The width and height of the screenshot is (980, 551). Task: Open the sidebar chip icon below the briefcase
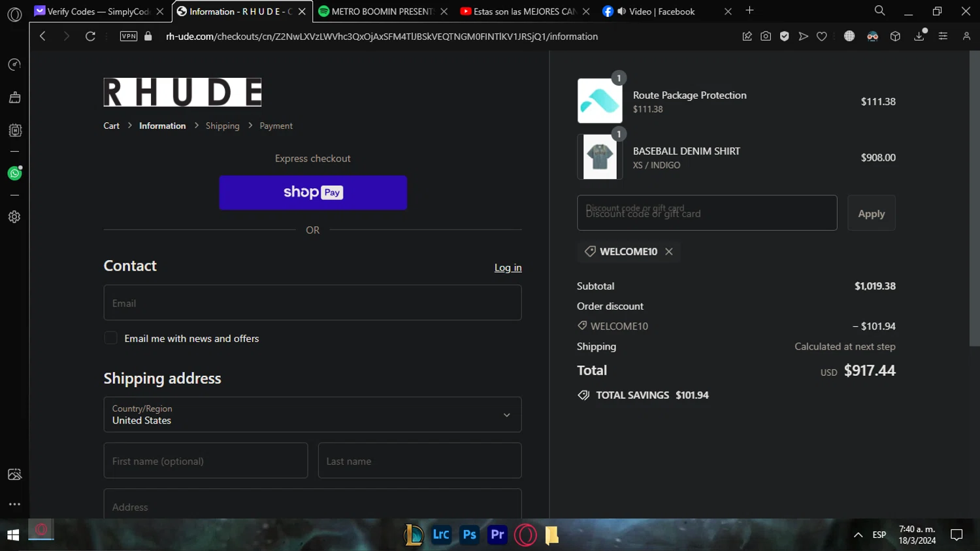pyautogui.click(x=14, y=130)
